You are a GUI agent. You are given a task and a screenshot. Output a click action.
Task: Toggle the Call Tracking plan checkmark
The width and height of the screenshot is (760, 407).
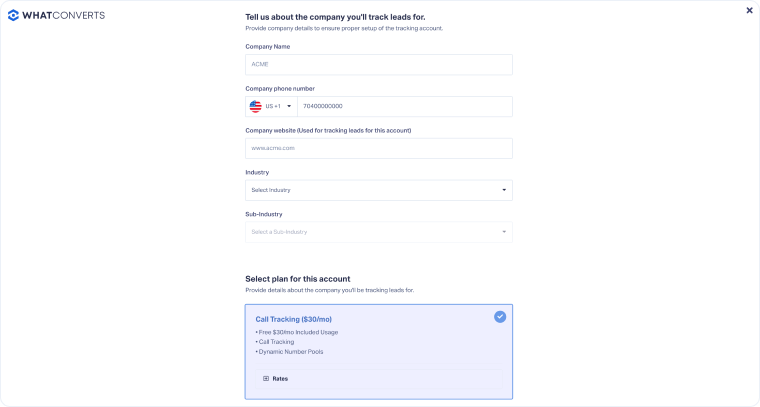point(500,317)
